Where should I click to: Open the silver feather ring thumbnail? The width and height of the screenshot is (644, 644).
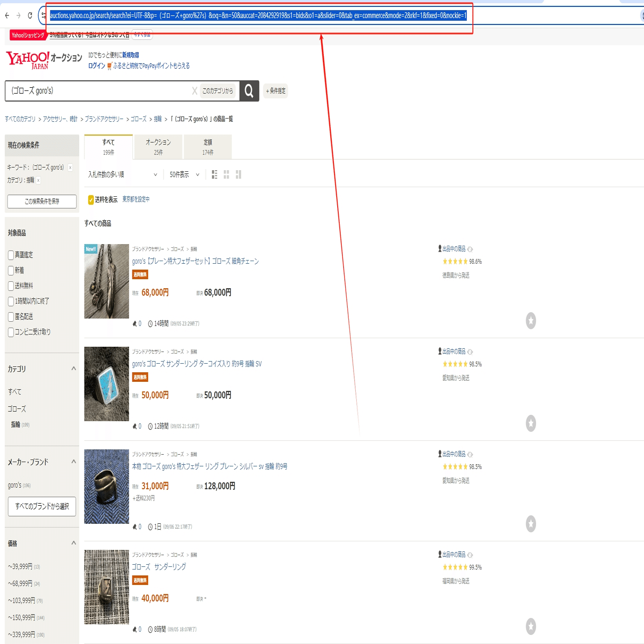click(x=106, y=487)
